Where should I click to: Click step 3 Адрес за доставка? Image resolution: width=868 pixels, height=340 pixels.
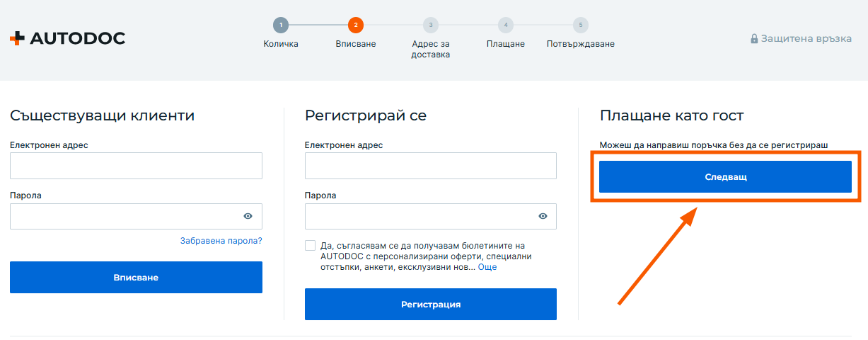(430, 25)
